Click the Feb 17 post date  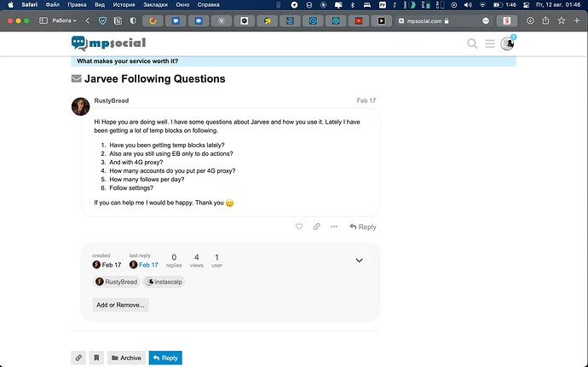(366, 100)
